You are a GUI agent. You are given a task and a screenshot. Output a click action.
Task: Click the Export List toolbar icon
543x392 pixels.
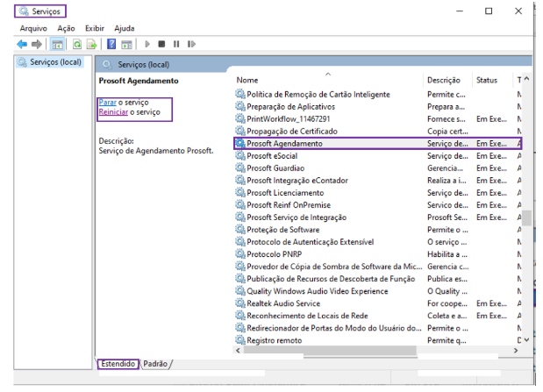point(92,44)
